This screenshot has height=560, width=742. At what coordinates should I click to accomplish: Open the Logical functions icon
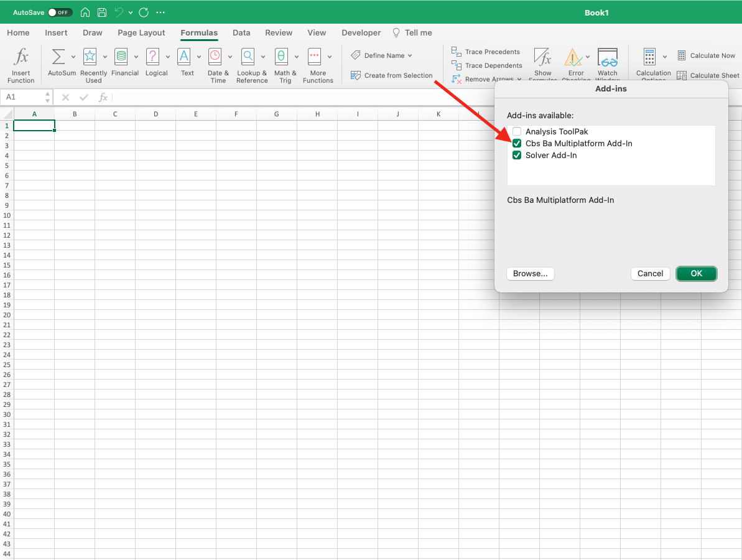pos(153,57)
